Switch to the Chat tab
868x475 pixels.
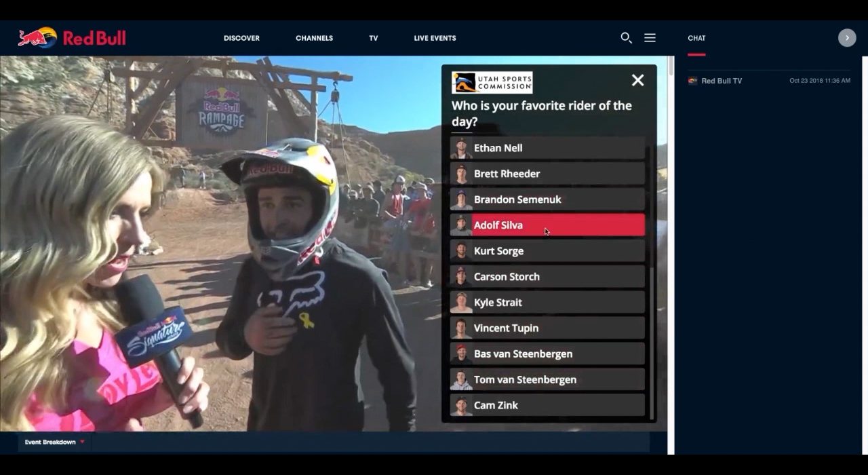pos(696,39)
